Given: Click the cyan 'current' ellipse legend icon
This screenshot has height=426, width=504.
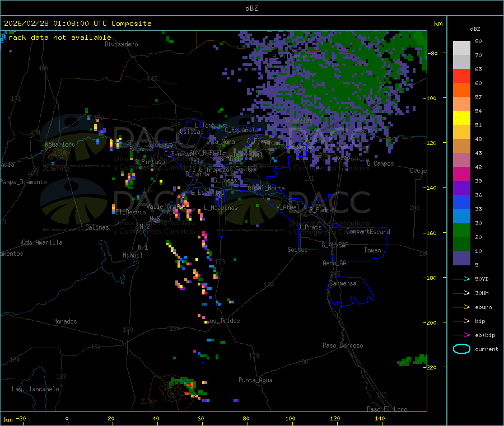Looking at the screenshot, I should tap(461, 349).
